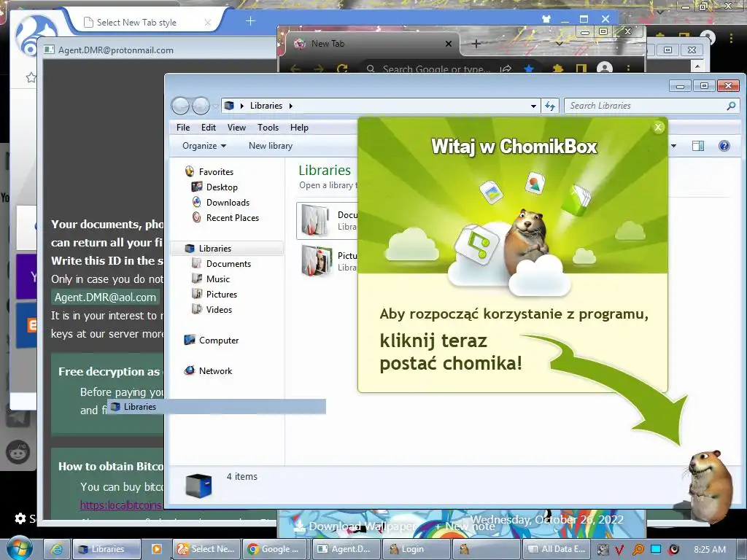Switch to Select New Tab style browser tab
747x560 pixels.
coord(136,23)
